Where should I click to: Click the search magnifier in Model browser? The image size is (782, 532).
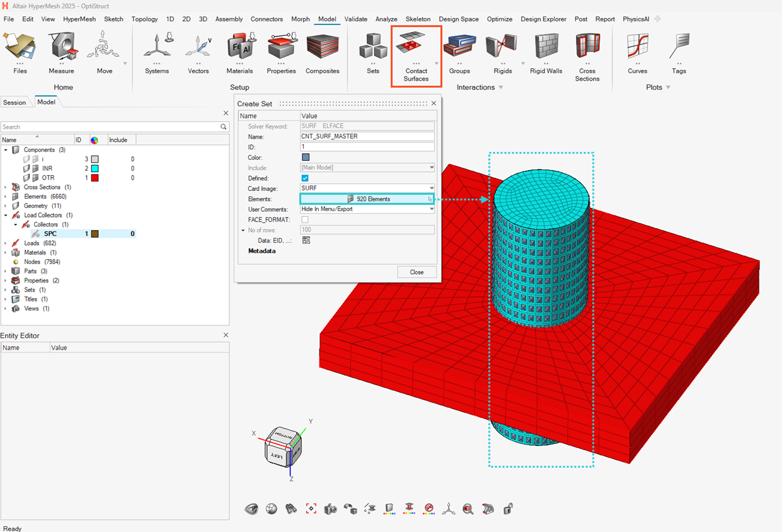223,127
